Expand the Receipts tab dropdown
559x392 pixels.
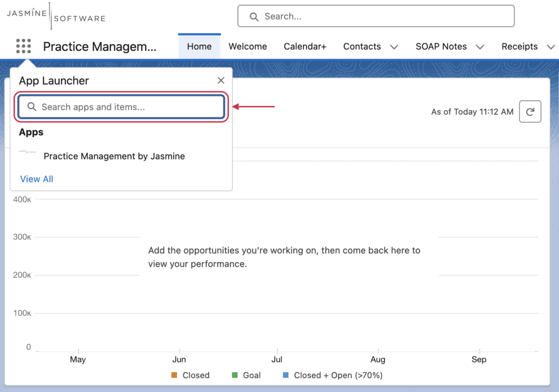coord(551,47)
